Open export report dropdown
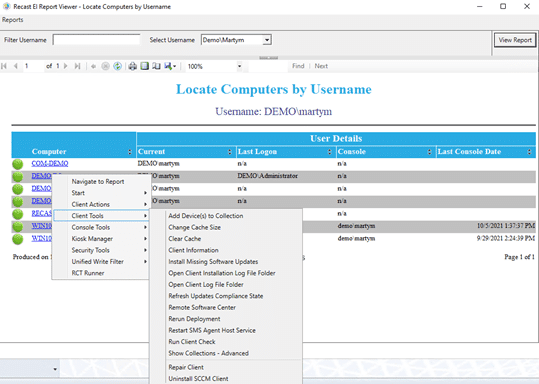This screenshot has height=384, width=539. click(170, 66)
